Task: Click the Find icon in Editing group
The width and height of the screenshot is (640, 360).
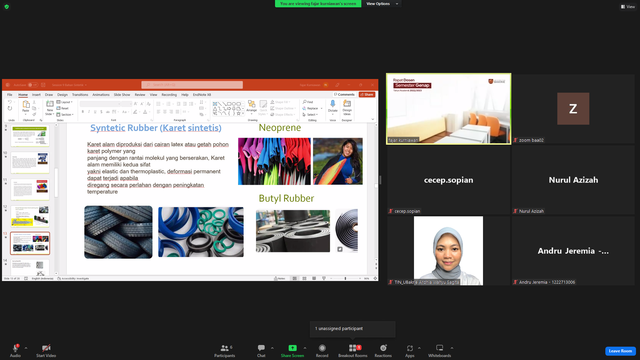Action: [x=308, y=102]
